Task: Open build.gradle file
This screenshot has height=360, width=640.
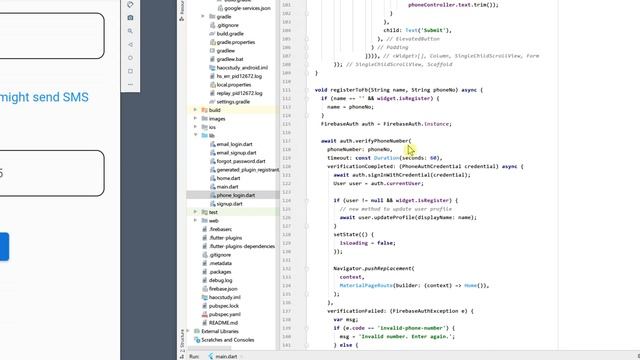Action: click(227, 33)
